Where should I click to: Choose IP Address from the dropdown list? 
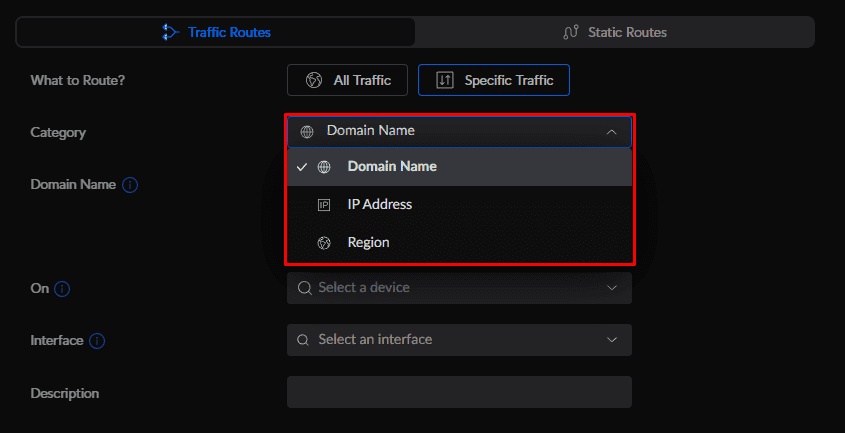point(459,205)
